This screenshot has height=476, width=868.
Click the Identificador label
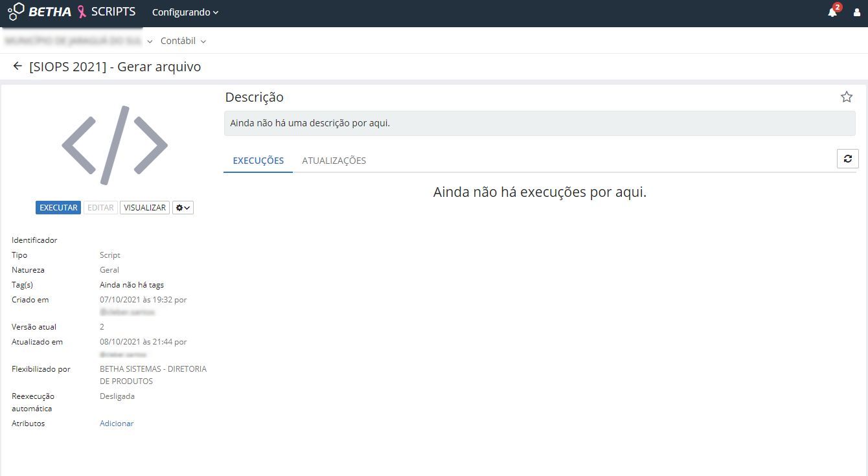34,240
